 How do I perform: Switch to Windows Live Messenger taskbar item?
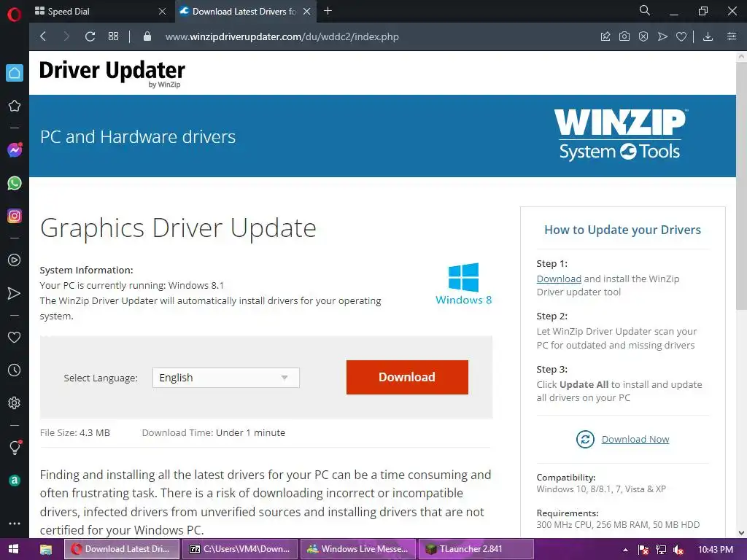point(357,549)
